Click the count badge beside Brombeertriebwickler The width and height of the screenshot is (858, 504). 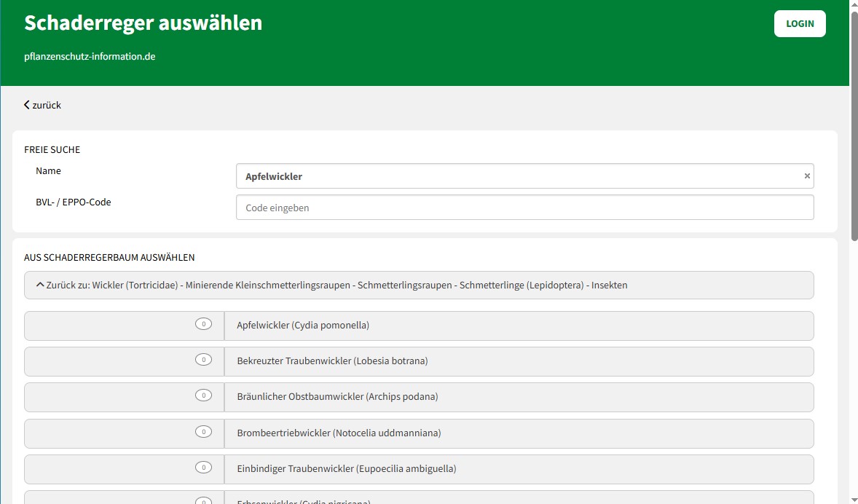pos(203,431)
